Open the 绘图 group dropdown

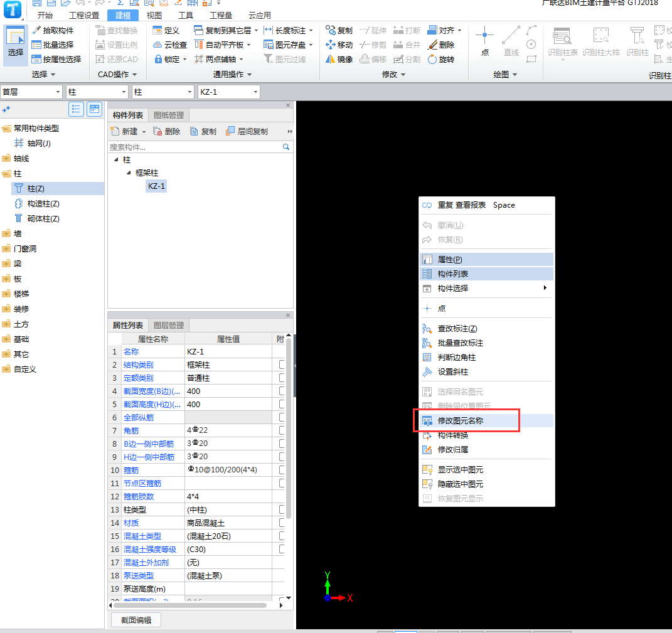point(515,75)
